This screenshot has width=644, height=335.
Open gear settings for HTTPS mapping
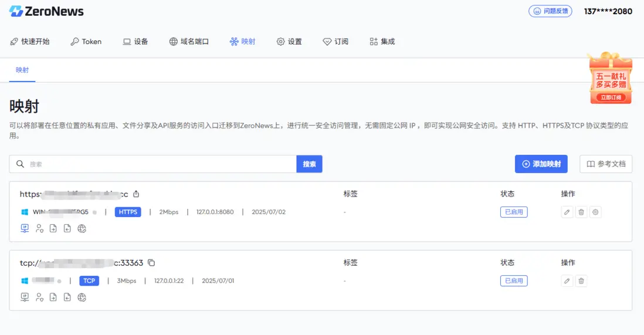point(595,212)
